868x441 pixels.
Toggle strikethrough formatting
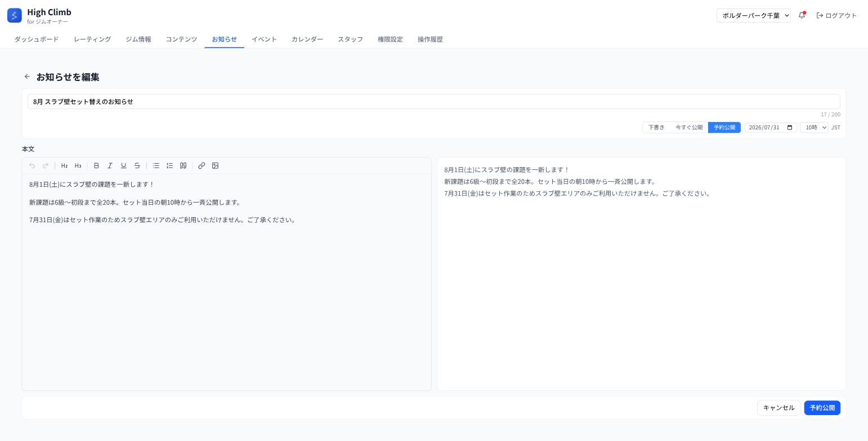[137, 165]
